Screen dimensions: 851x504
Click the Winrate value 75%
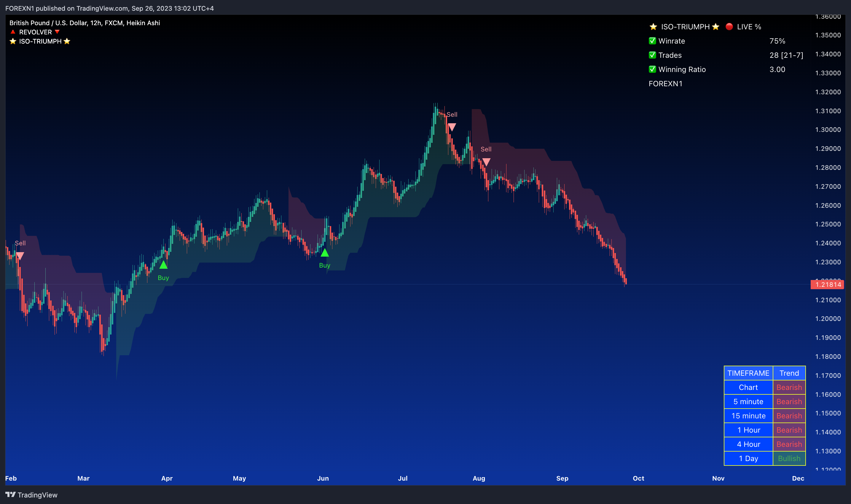pyautogui.click(x=777, y=41)
